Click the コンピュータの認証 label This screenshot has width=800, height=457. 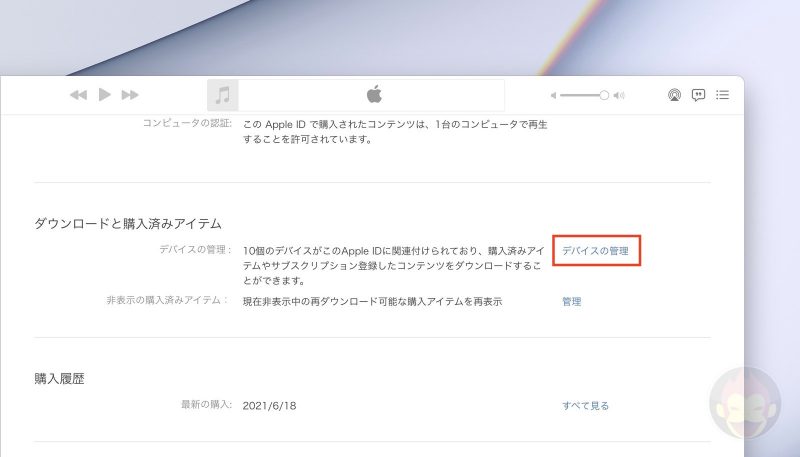pyautogui.click(x=187, y=123)
